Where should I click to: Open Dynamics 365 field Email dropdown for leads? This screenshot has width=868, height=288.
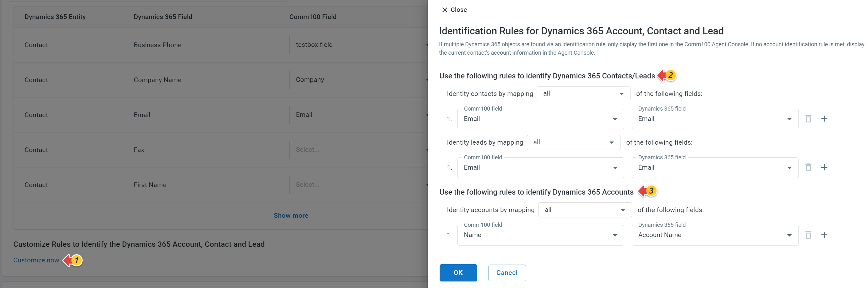pyautogui.click(x=715, y=168)
